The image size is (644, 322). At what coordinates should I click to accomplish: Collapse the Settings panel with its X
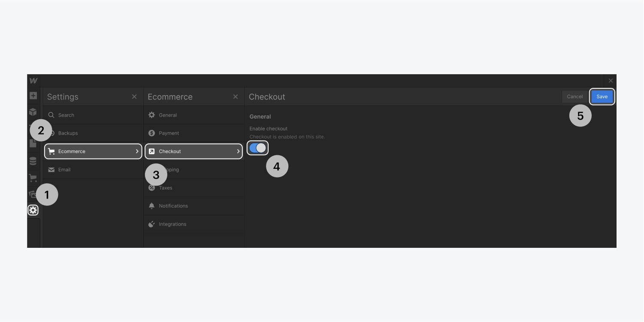(x=134, y=96)
